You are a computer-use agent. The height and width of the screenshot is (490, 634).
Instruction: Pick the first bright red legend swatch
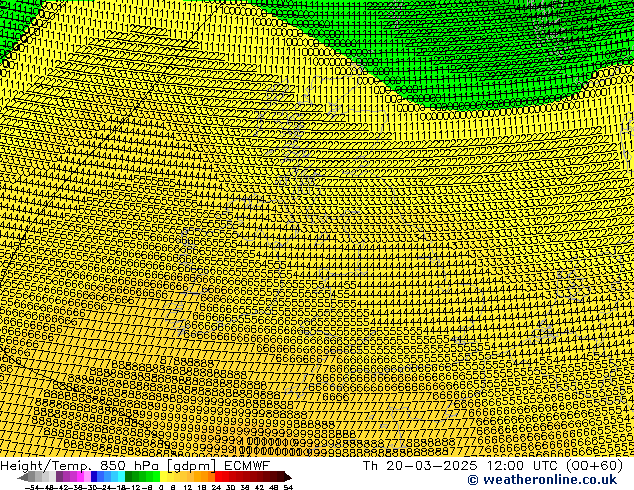tap(218, 476)
